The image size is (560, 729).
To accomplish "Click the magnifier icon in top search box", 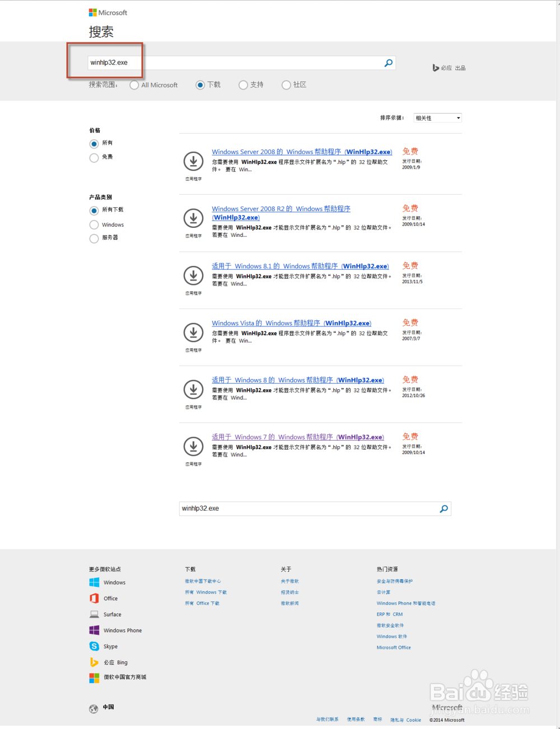I will (x=388, y=63).
